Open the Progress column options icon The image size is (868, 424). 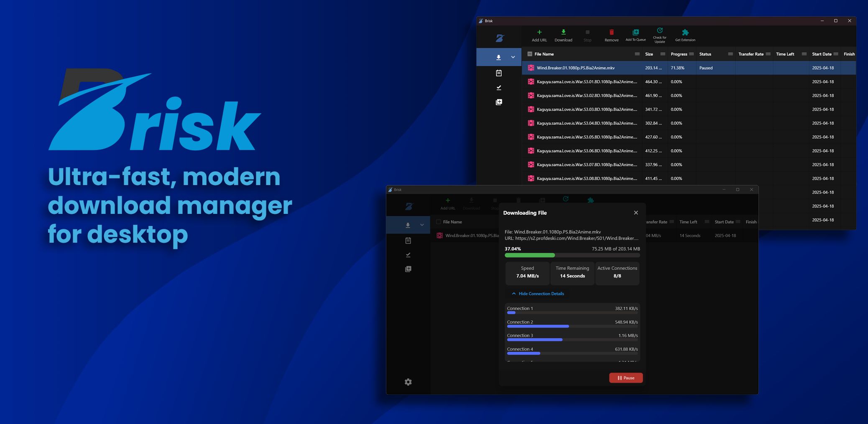click(x=692, y=54)
